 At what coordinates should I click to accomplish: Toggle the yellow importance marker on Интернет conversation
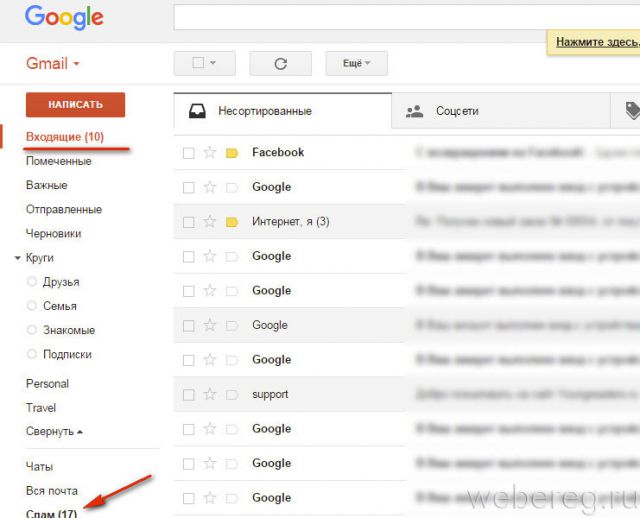click(x=232, y=222)
